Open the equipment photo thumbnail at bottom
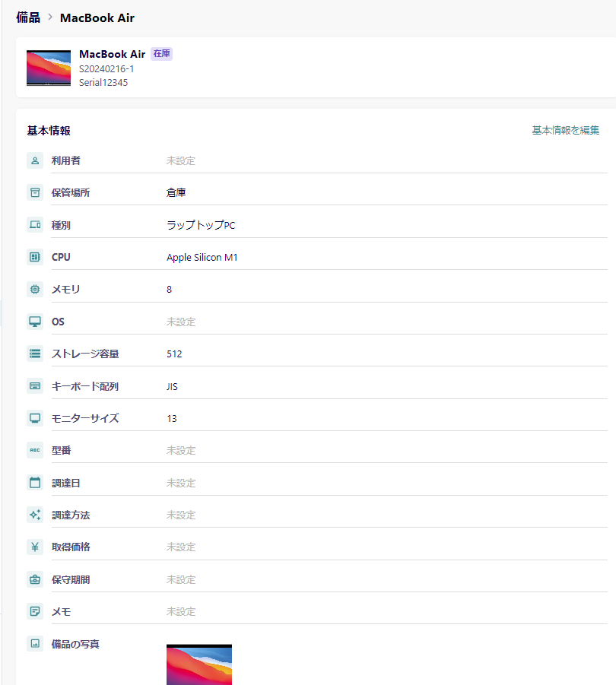This screenshot has width=616, height=685. tap(199, 664)
